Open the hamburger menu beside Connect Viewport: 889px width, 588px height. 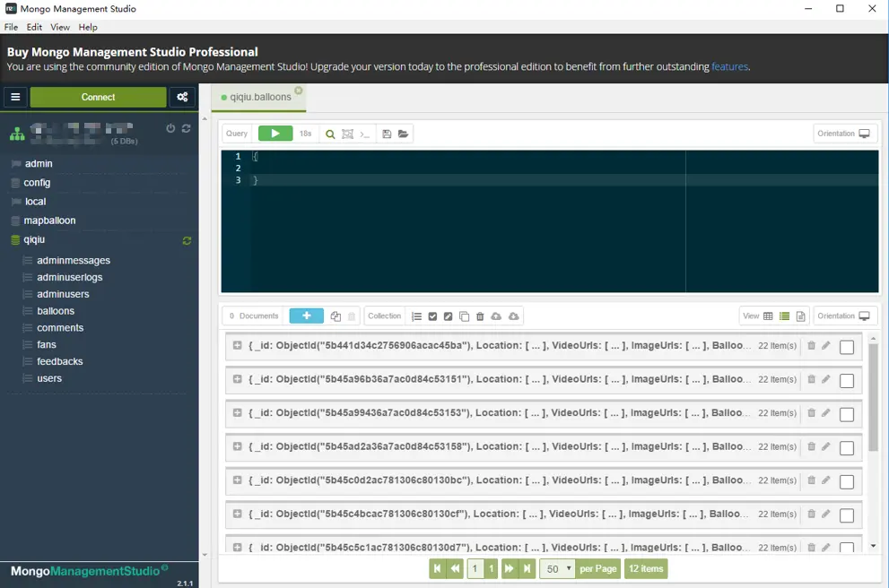tap(15, 97)
